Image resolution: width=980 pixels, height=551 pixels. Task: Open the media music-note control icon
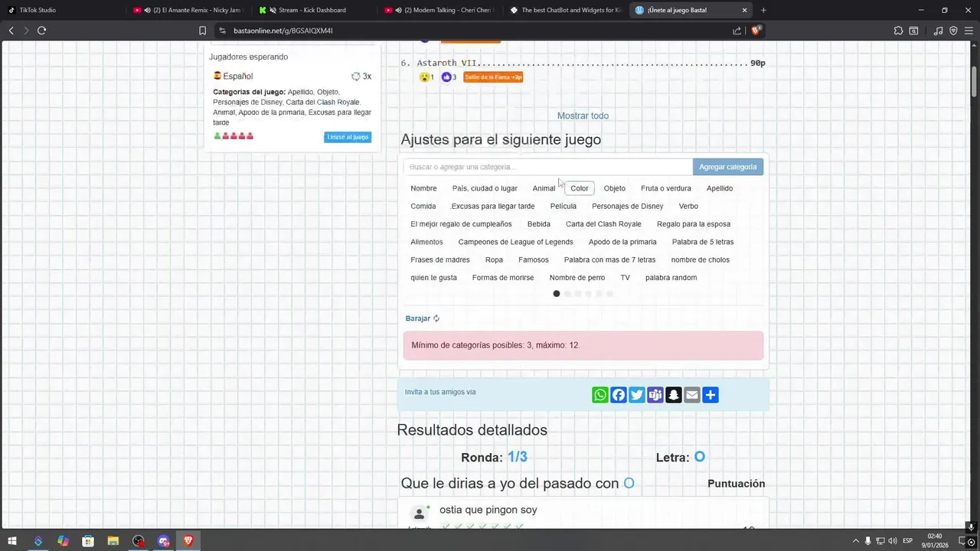[938, 31]
